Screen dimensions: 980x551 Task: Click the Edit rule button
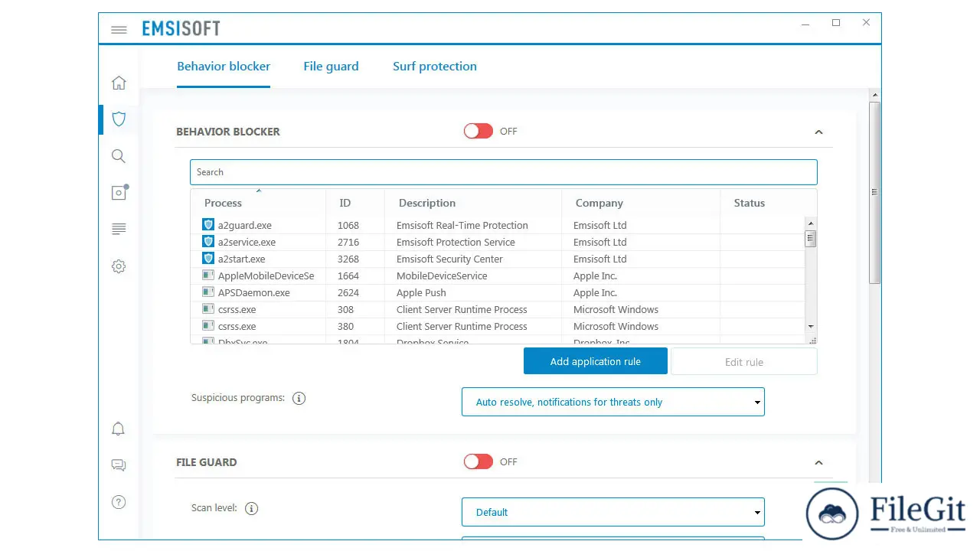(x=744, y=362)
